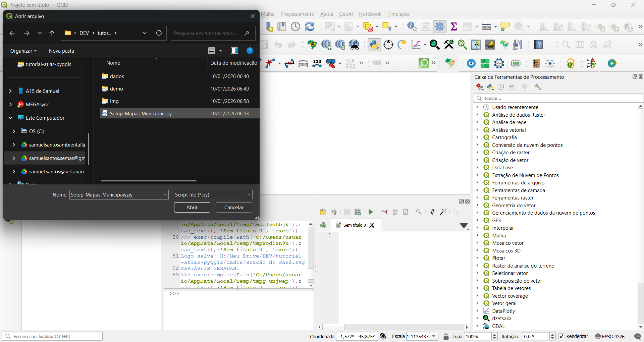Open the Script file type dropdown
Image resolution: width=644 pixels, height=342 pixels.
(x=248, y=194)
